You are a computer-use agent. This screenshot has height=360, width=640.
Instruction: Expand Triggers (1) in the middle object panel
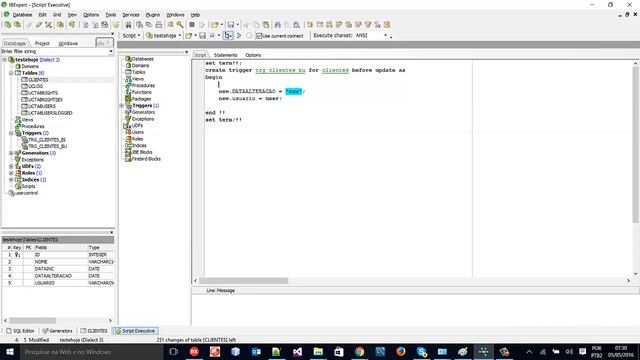tap(121, 106)
